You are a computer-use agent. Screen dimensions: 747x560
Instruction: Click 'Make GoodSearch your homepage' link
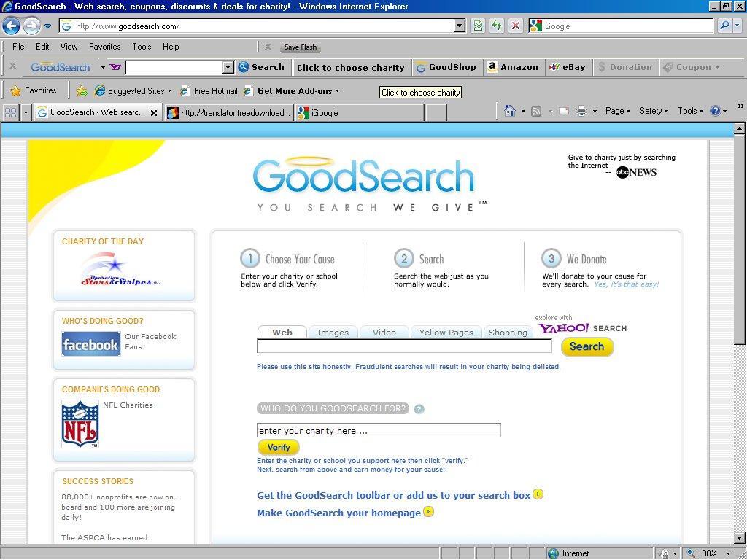click(338, 513)
